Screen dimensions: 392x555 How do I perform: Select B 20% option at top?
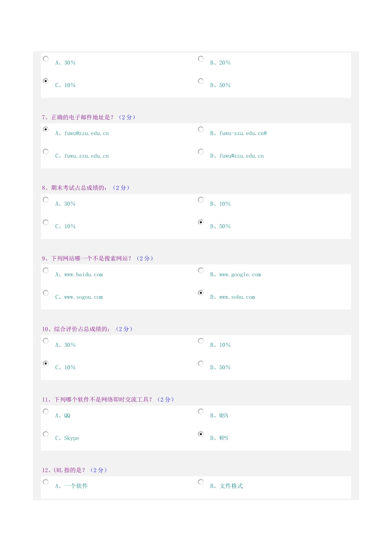click(201, 59)
